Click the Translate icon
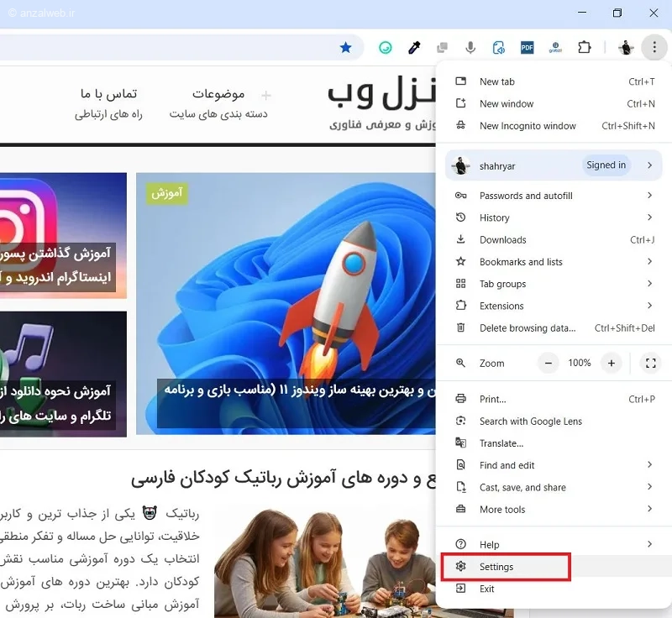 (460, 443)
